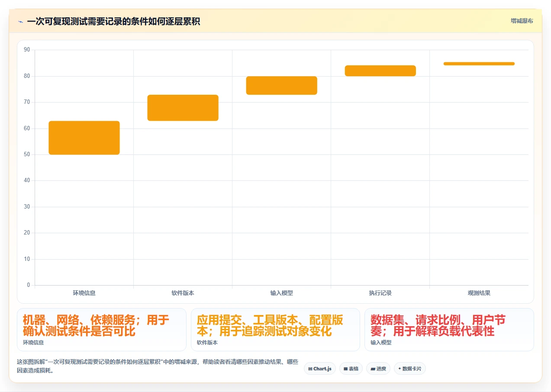The image size is (551, 392).
Task: Click the 软件版本 waterfall bar
Action: (183, 108)
